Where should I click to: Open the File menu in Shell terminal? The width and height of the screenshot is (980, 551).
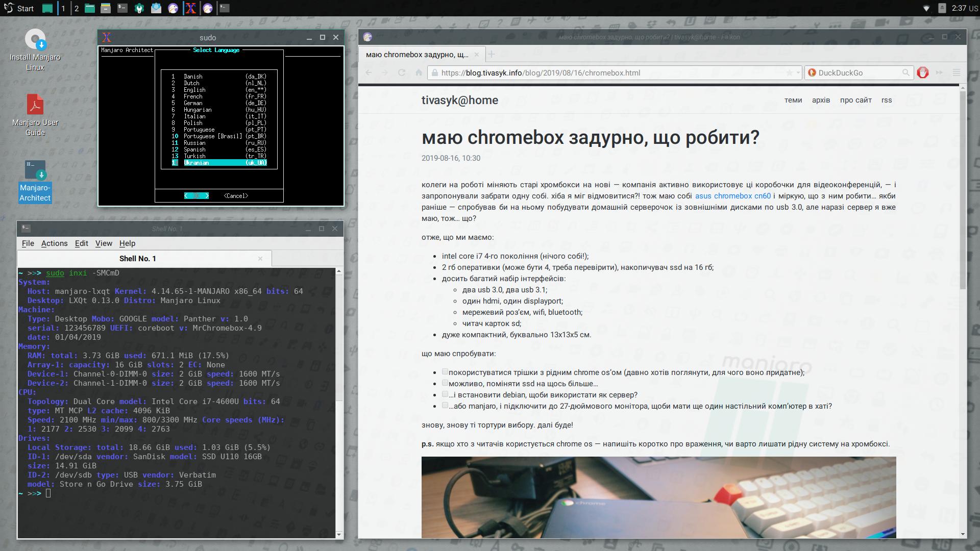click(x=28, y=243)
